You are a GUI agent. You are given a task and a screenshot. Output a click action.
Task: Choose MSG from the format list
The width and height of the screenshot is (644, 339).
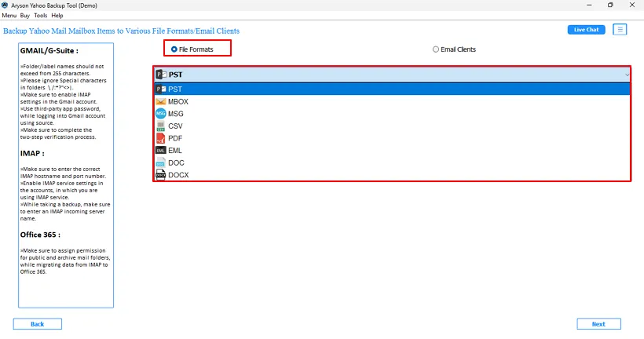[x=392, y=114]
